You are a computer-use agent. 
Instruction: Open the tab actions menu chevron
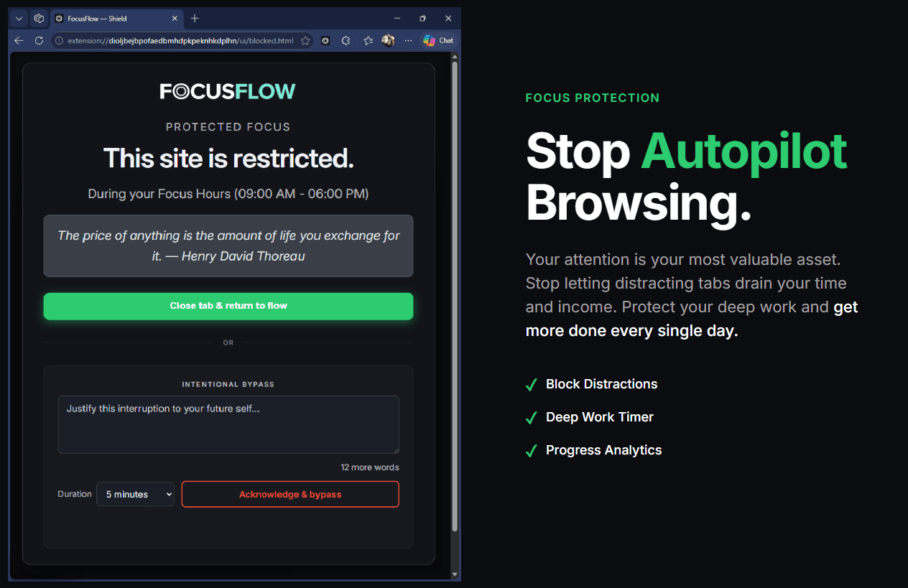[x=19, y=18]
